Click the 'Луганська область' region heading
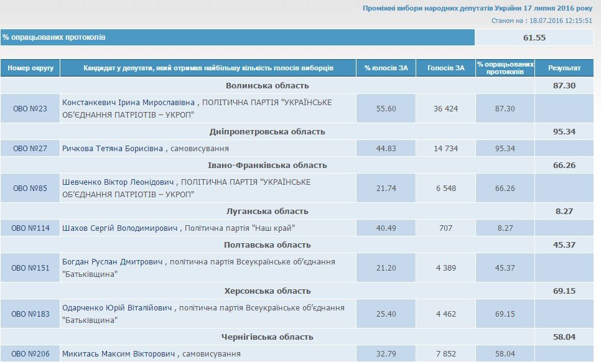 pyautogui.click(x=267, y=212)
